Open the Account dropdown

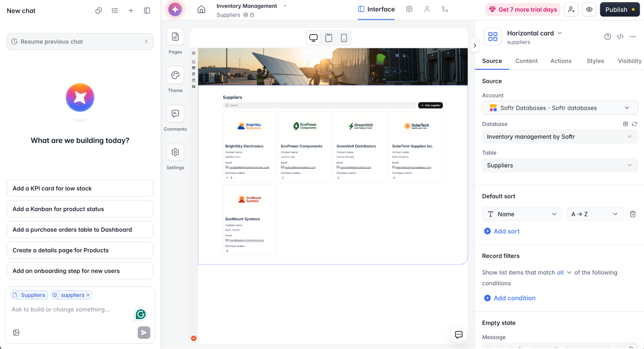tap(560, 108)
